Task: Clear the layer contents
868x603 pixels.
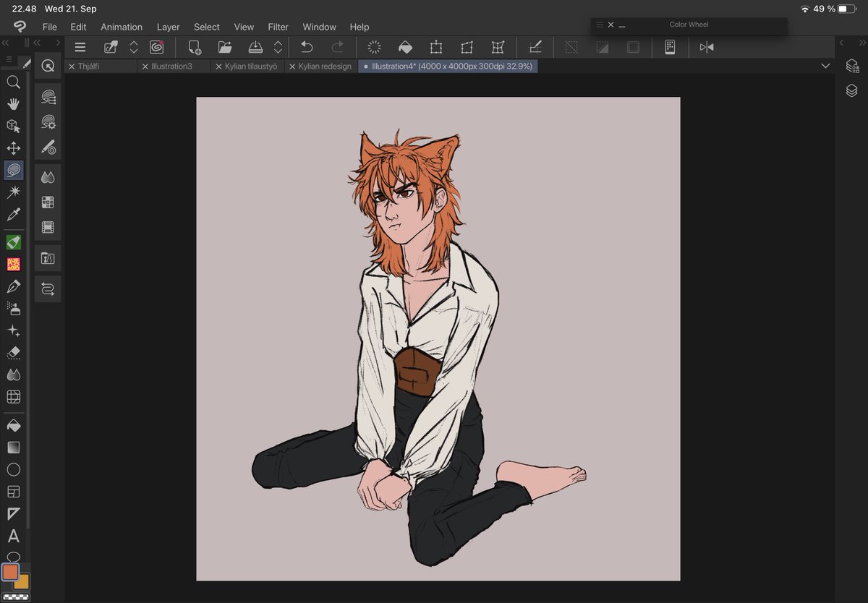Action: tap(375, 48)
